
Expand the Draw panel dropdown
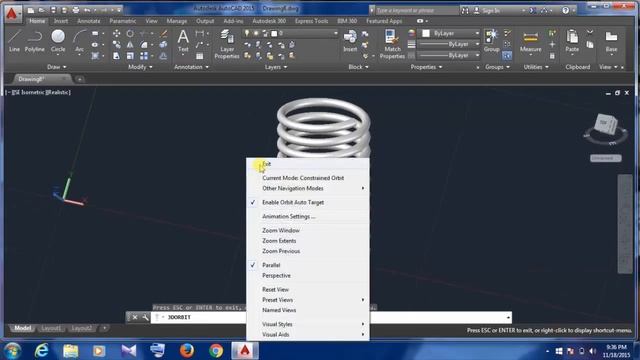(57, 67)
